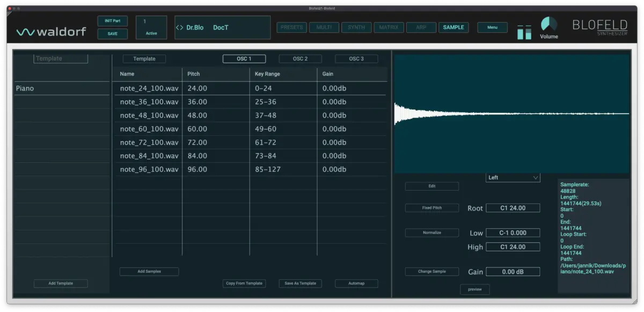This screenshot has height=312, width=644.
Task: Toggle Fixed Pitch for the sample
Action: tap(431, 207)
